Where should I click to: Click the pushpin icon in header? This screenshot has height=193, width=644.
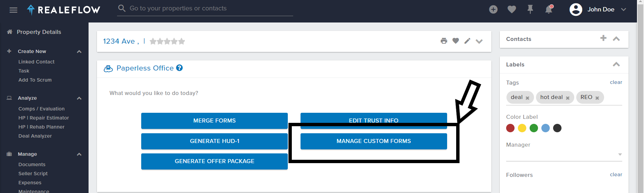pyautogui.click(x=530, y=9)
